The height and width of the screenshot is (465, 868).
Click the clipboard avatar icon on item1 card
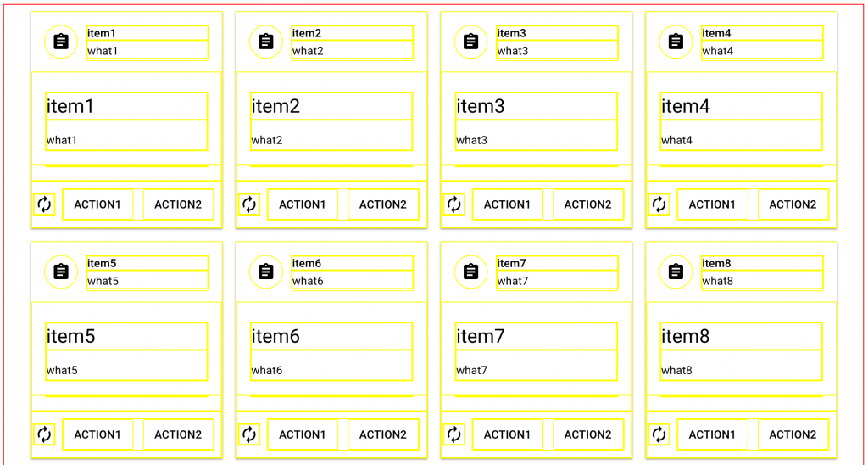(61, 42)
